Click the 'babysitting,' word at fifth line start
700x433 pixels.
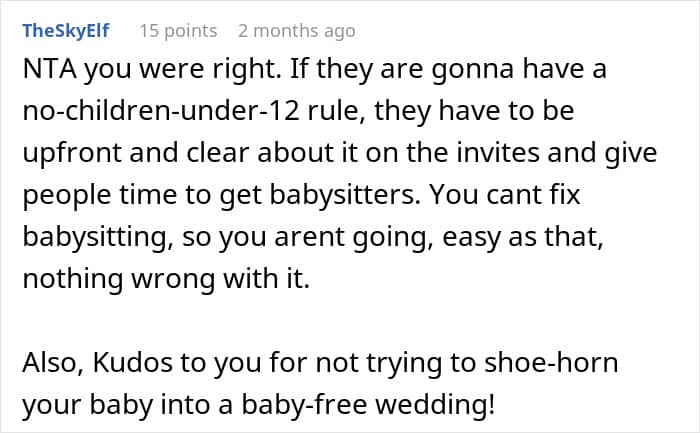pyautogui.click(x=98, y=237)
